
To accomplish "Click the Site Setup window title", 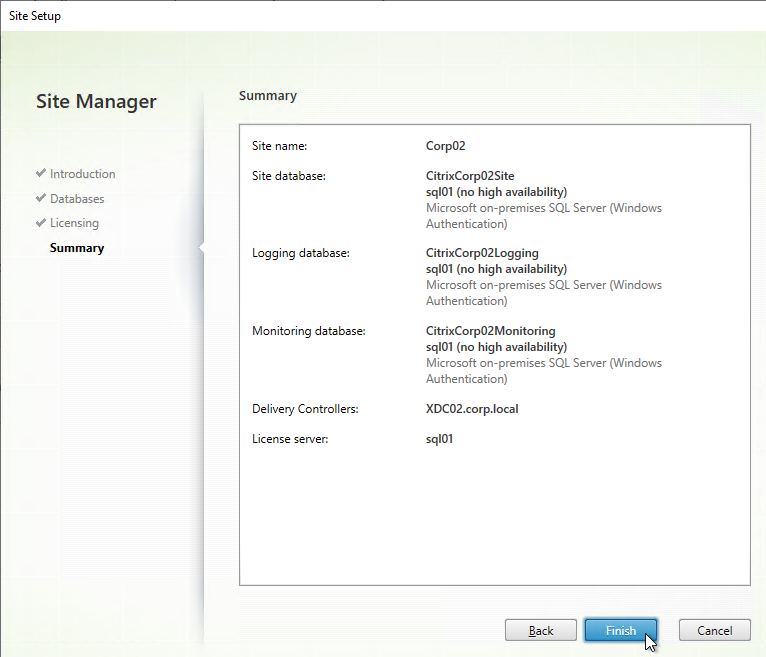I will tap(35, 16).
